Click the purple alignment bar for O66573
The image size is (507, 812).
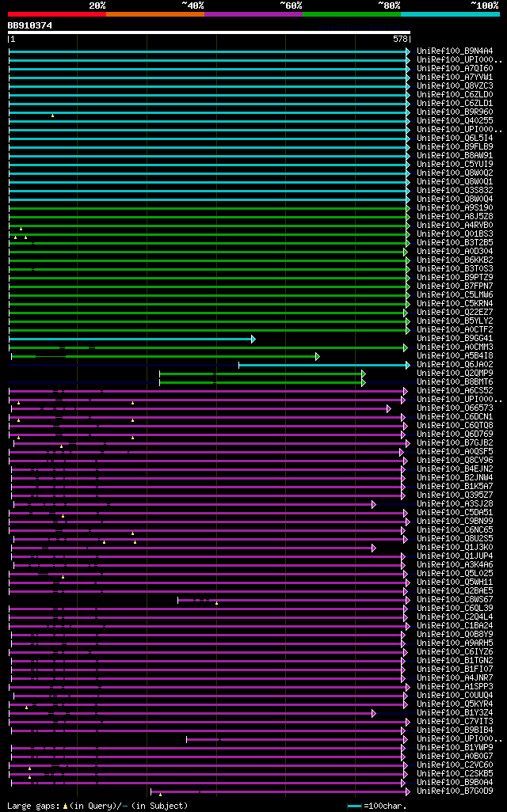click(x=201, y=409)
